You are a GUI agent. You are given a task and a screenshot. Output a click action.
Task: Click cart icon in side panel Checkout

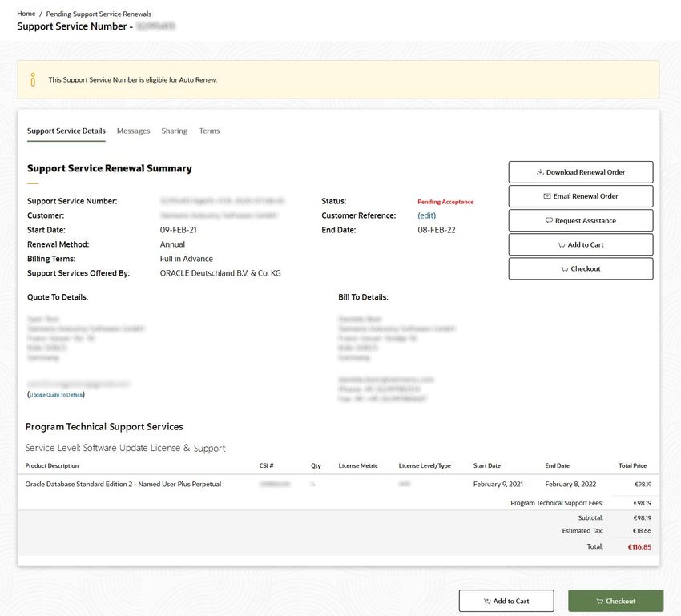point(565,269)
